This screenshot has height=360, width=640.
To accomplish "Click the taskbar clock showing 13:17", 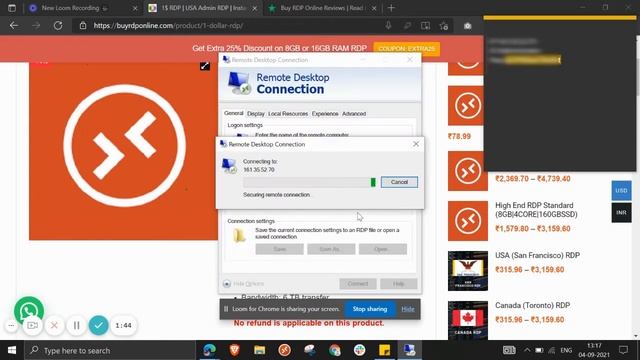I will click(593, 350).
